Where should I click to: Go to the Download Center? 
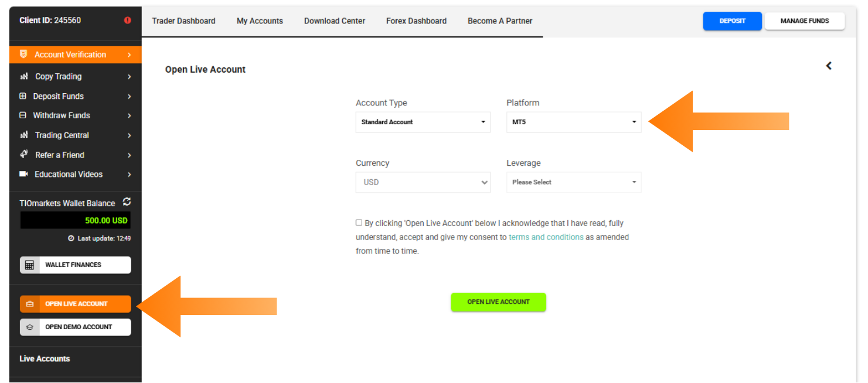[334, 20]
